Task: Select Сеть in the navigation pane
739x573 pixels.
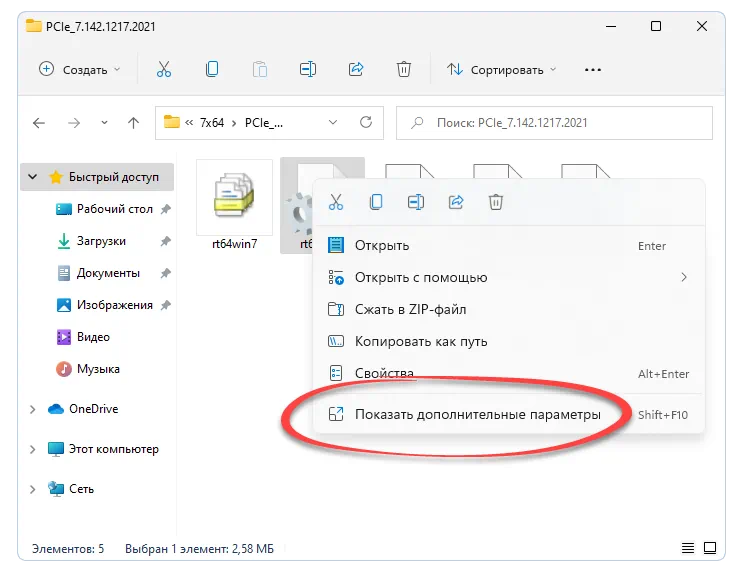Action: pyautogui.click(x=82, y=489)
